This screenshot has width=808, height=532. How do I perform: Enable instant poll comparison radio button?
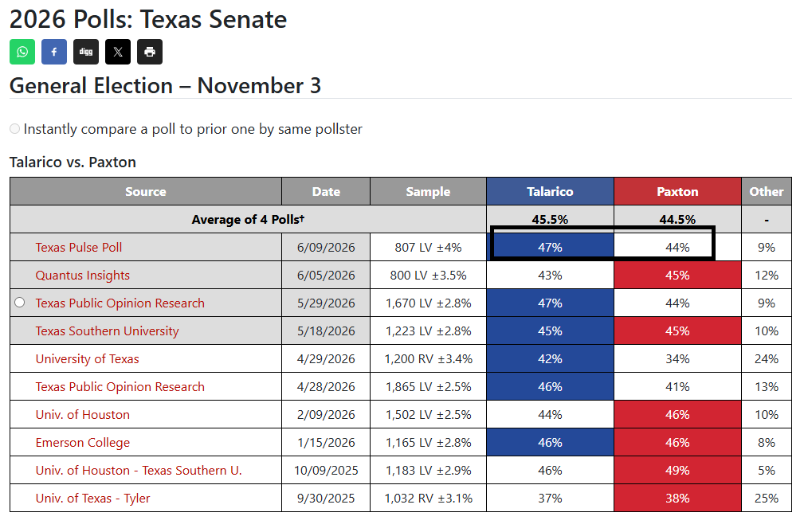pyautogui.click(x=15, y=128)
